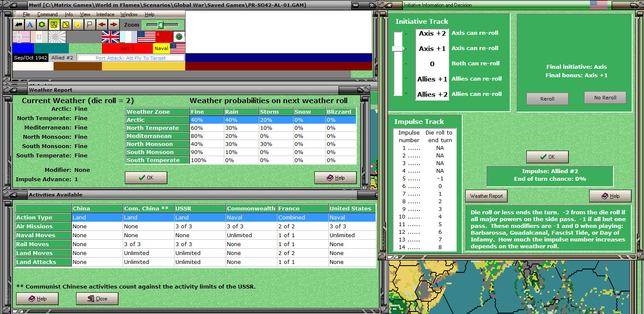Click the 'Com. China **' column header
The image size is (644, 314).
tap(149, 209)
